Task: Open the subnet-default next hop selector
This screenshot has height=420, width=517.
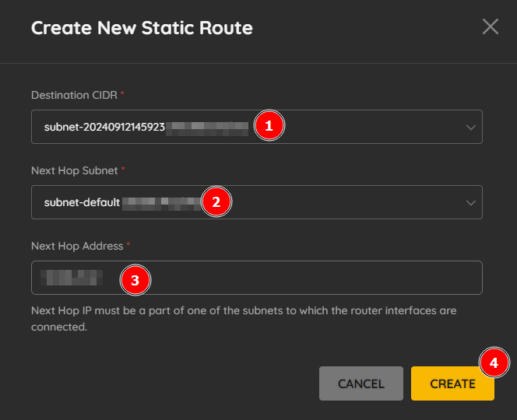Action: pos(257,202)
